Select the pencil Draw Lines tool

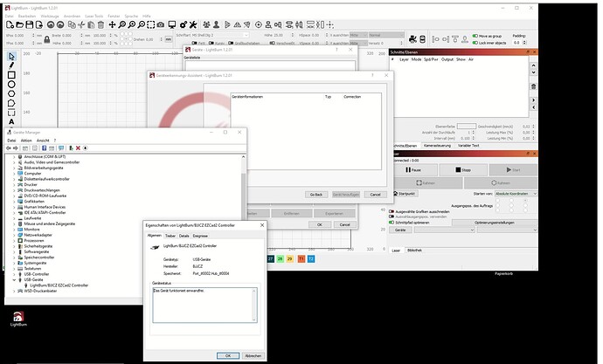[11, 65]
